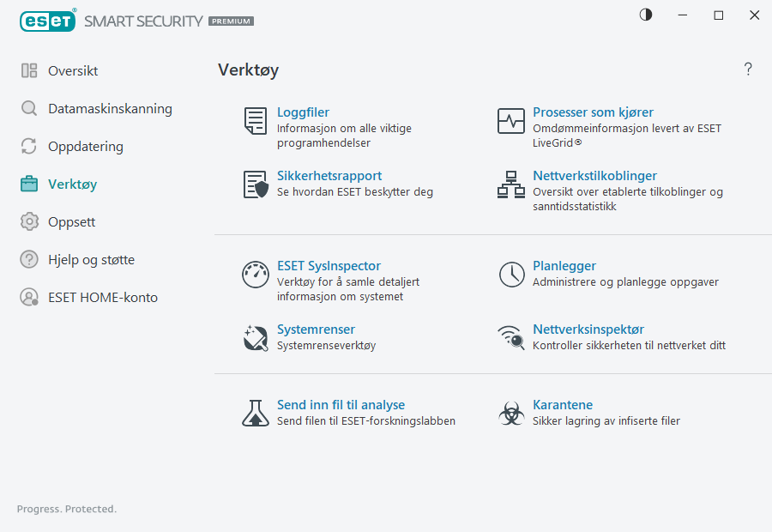
Task: Click the Loggfiler document icon
Action: [x=255, y=121]
